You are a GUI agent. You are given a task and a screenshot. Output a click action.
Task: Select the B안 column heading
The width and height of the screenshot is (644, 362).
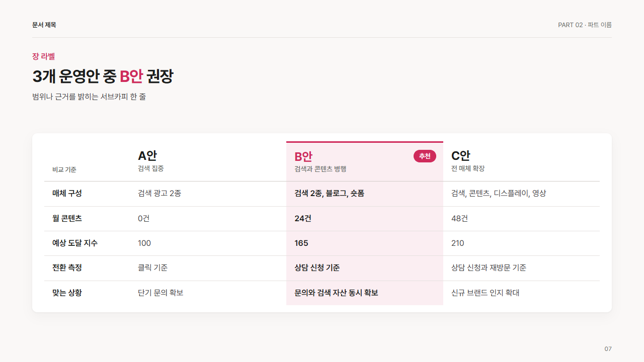pos(303,156)
